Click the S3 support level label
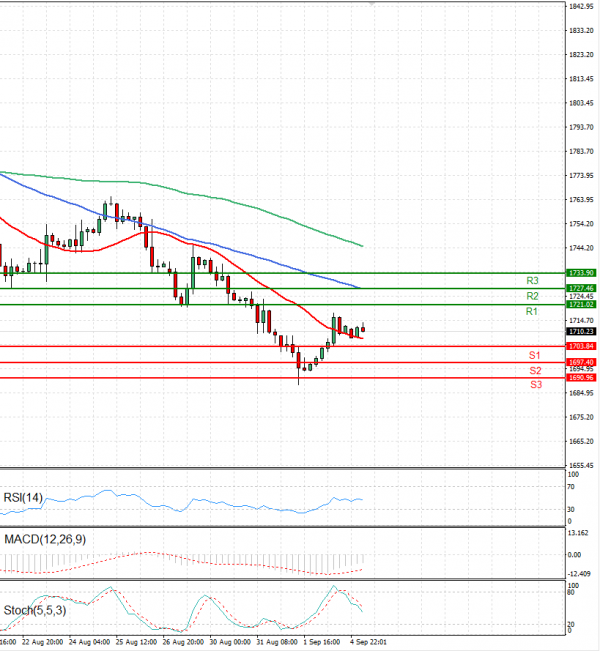The image size is (600, 651). (535, 384)
